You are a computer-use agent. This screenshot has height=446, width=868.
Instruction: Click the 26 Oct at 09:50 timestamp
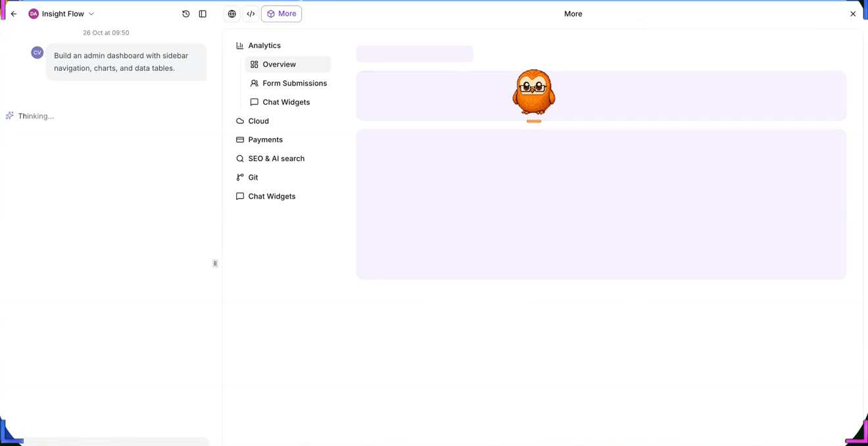point(106,33)
